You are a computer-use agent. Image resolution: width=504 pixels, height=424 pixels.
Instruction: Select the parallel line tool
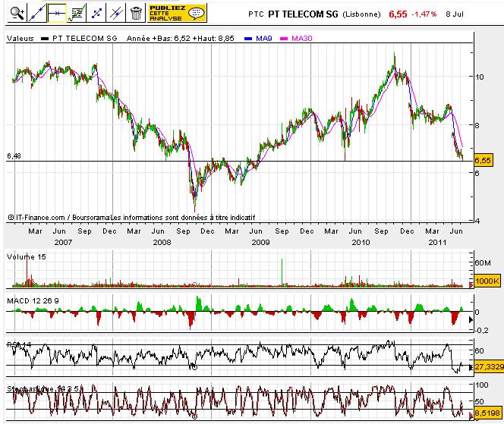[x=116, y=13]
